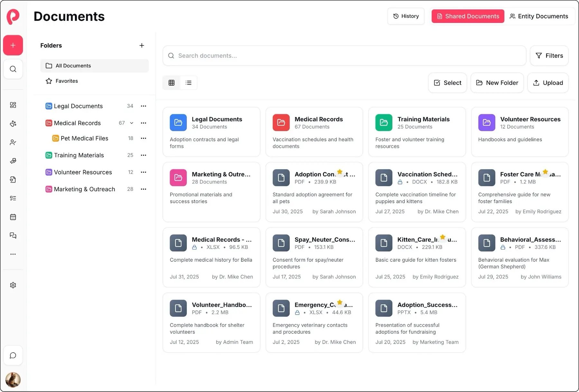The image size is (579, 392).
Task: Open options menu for Legal Documents folder
Action: 143,106
